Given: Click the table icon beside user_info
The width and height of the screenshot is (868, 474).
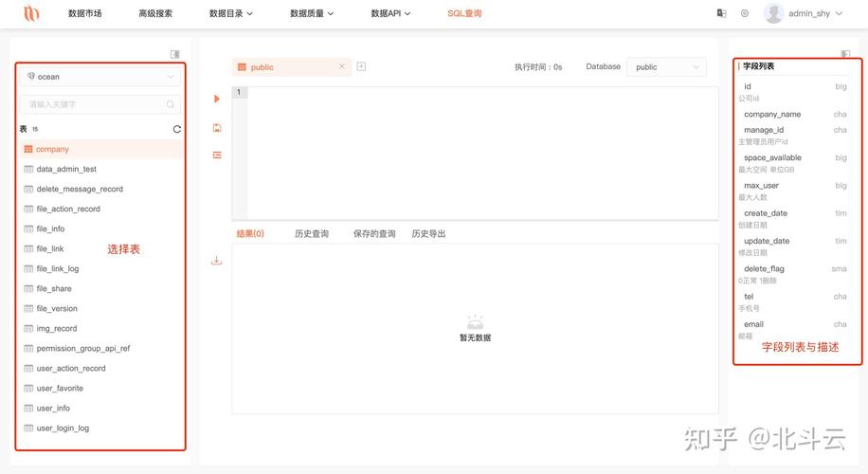Looking at the screenshot, I should pyautogui.click(x=28, y=408).
